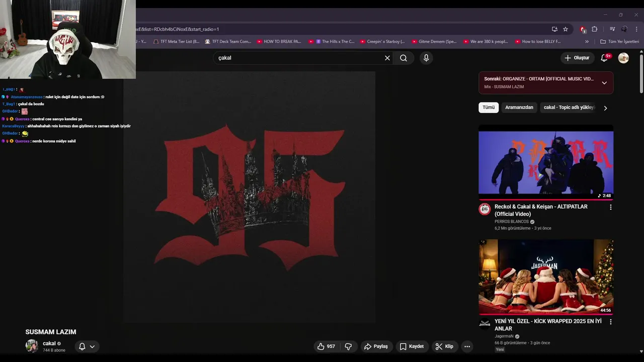The height and width of the screenshot is (362, 644).
Task: Open the KICK WRAPPED 2025 thumbnail
Action: (x=546, y=277)
